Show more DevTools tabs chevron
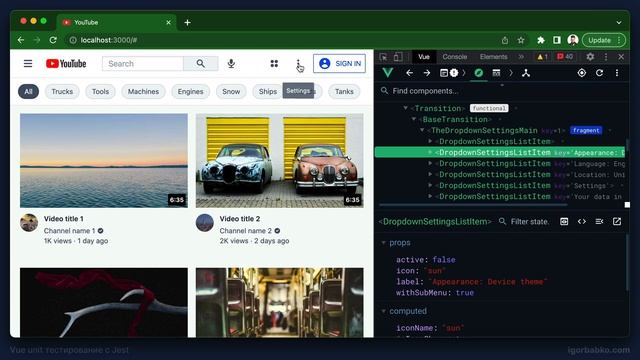Image resolution: width=640 pixels, height=360 pixels. point(521,57)
